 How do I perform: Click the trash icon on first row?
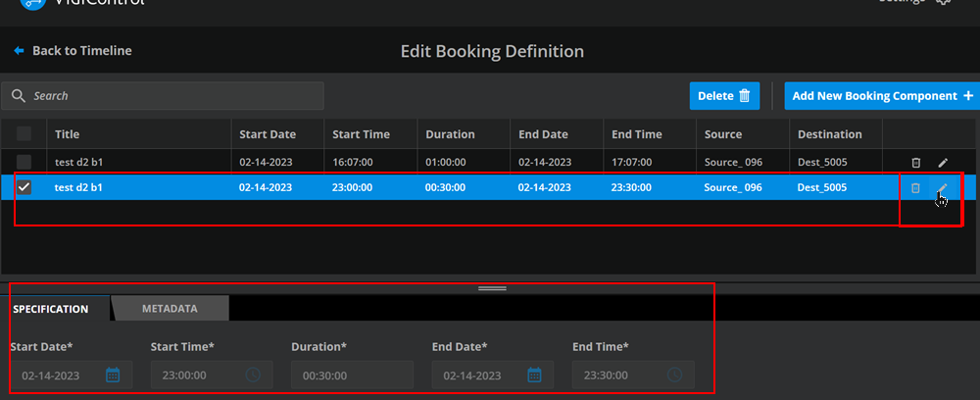(x=915, y=162)
